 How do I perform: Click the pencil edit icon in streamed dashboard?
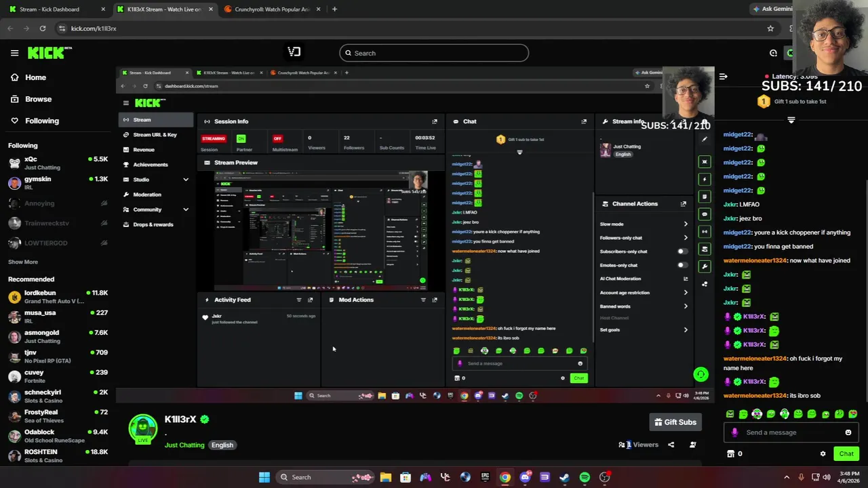[705, 139]
